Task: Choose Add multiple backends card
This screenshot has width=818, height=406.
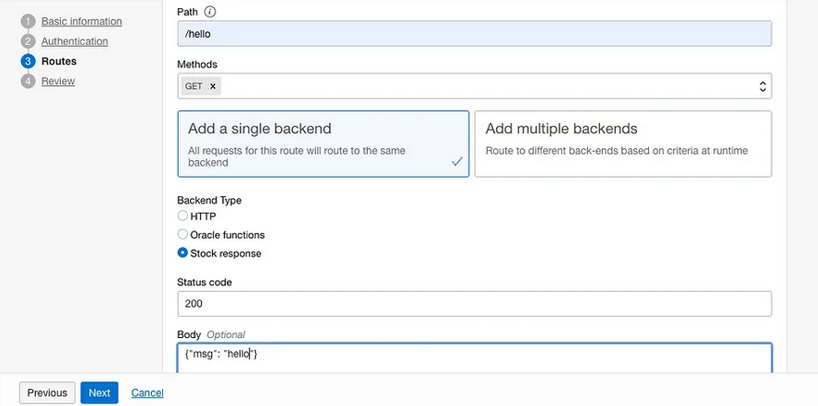Action: (622, 144)
